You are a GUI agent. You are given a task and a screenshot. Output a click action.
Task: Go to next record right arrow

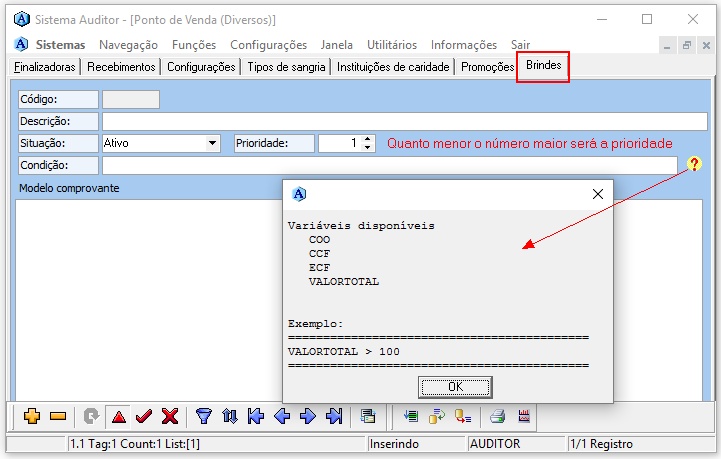[x=308, y=416]
